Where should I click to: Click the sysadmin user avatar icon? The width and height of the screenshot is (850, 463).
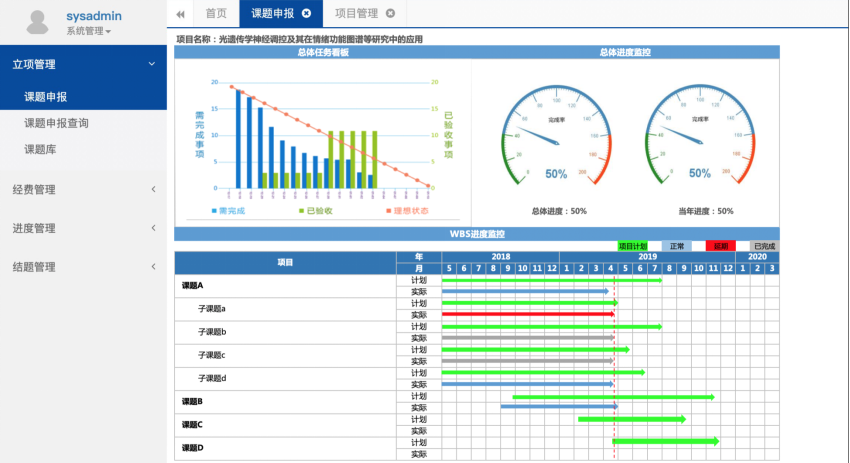pos(38,21)
